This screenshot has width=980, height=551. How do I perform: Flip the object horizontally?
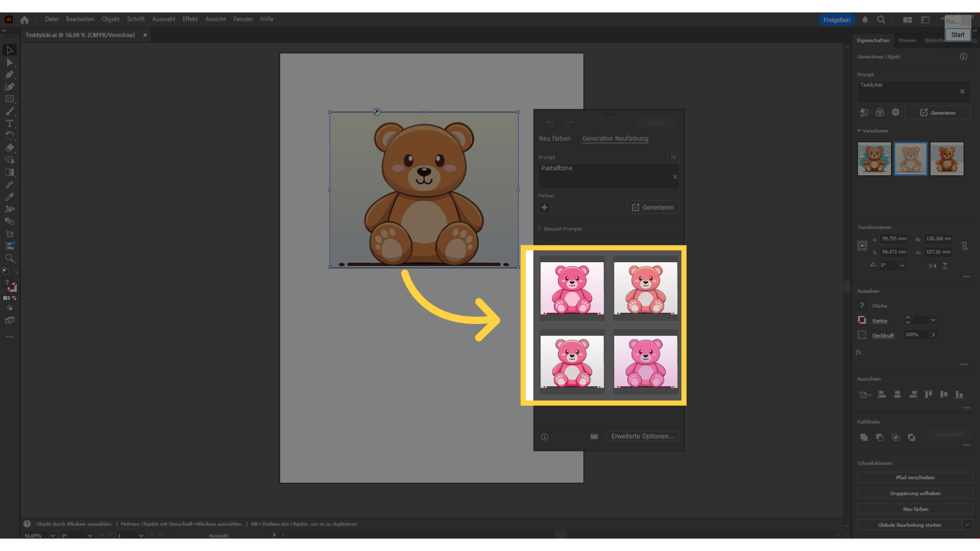pos(933,266)
